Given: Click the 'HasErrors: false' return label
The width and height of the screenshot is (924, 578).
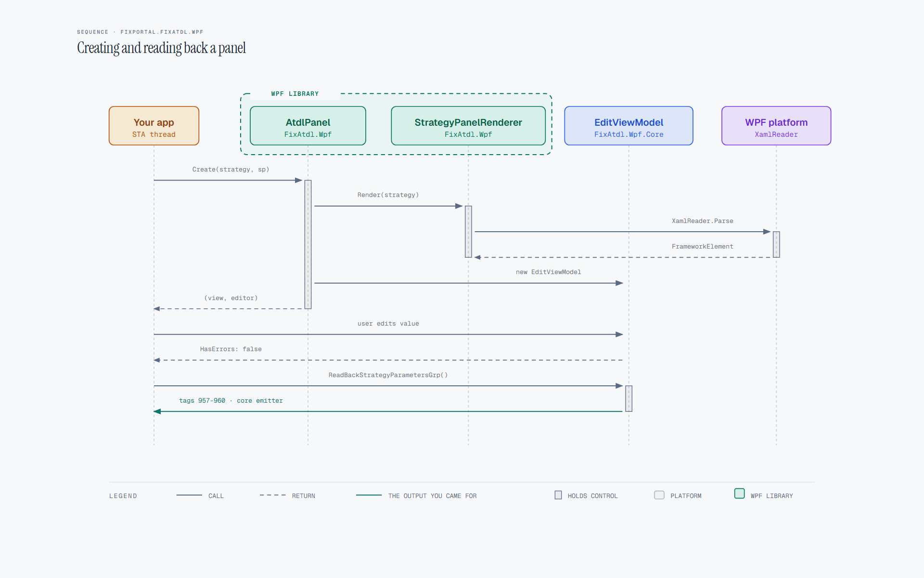Looking at the screenshot, I should [231, 349].
